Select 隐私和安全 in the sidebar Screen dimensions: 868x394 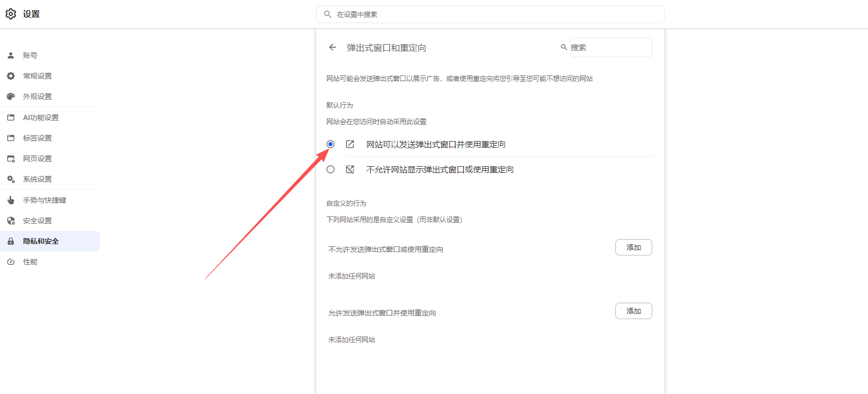click(x=50, y=241)
